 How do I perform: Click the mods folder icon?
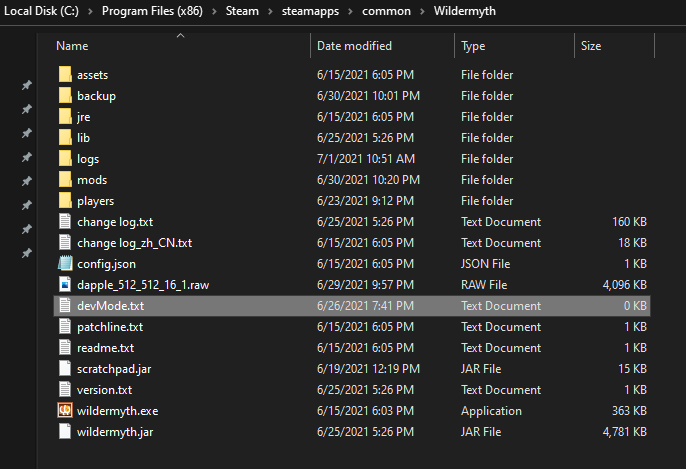point(66,180)
